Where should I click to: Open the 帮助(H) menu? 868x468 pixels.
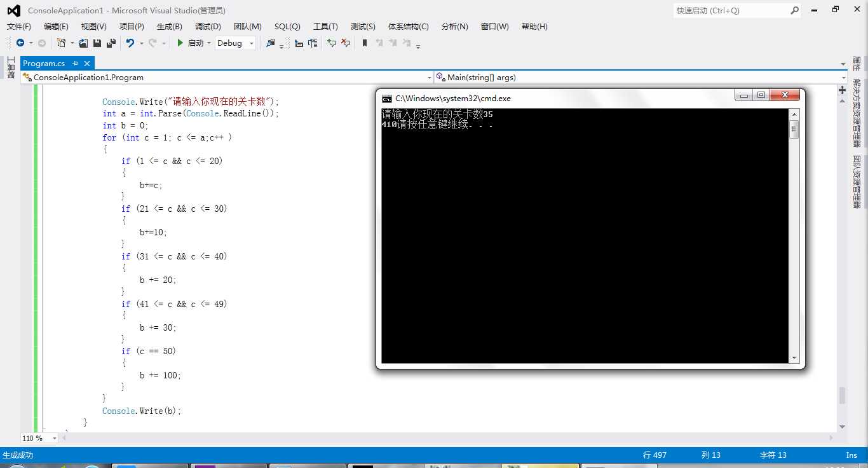[534, 27]
